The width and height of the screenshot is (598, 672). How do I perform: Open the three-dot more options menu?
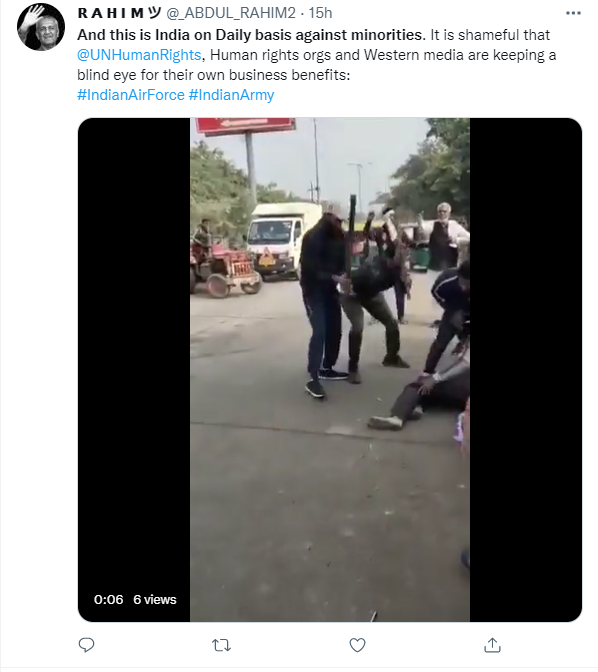573,13
